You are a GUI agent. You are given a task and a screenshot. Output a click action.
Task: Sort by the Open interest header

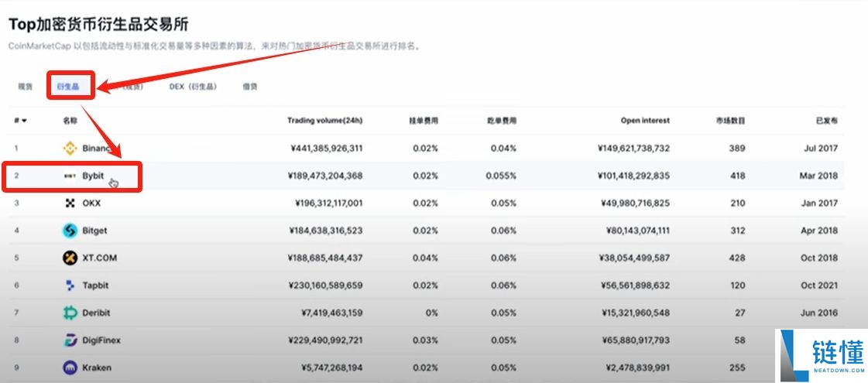click(646, 120)
